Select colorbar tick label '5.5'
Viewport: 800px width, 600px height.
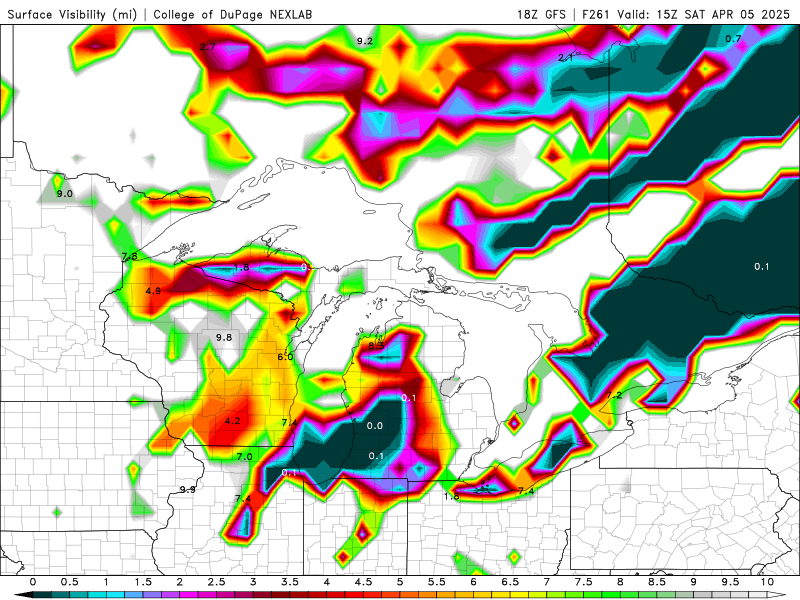437,582
